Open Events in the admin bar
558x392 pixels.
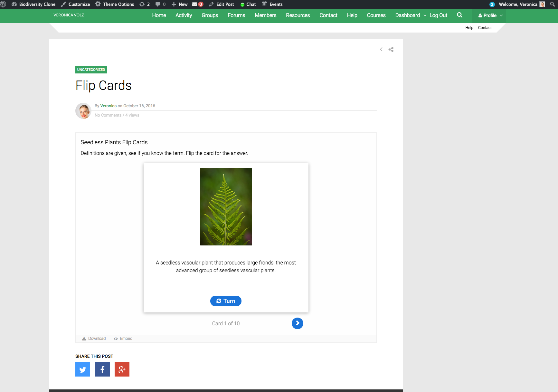[272, 4]
